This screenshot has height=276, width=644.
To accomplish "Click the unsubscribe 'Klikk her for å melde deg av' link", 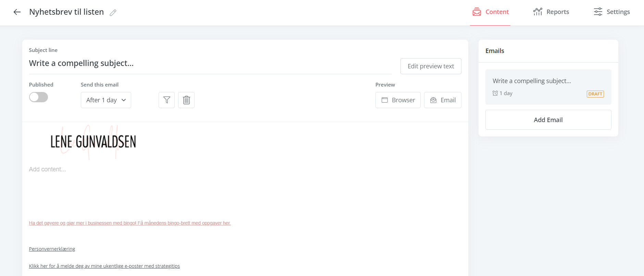I will [x=104, y=266].
